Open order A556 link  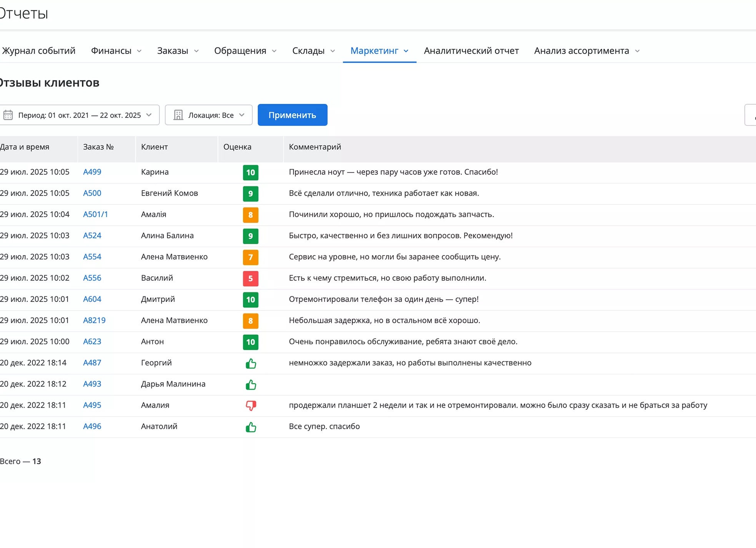(92, 278)
